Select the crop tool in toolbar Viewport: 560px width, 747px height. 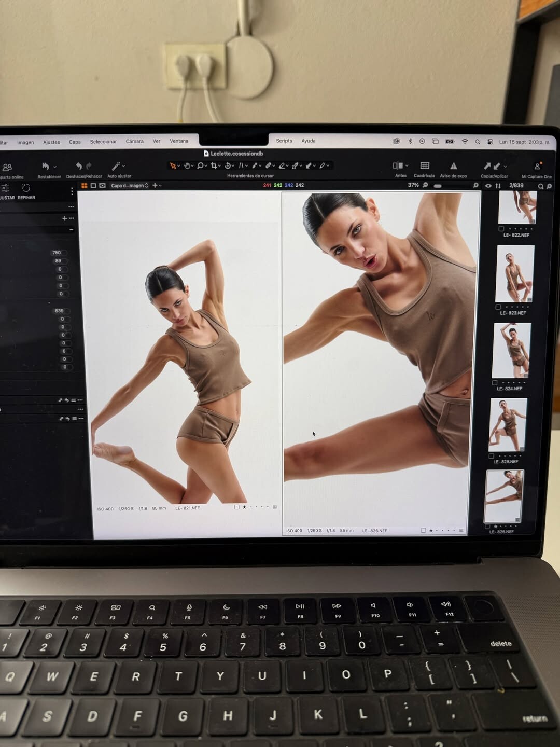(214, 165)
